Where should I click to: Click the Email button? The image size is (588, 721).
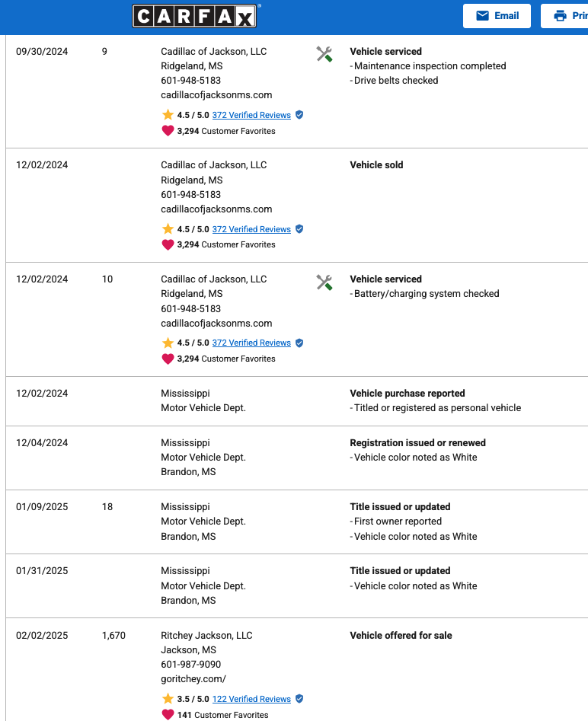(x=497, y=16)
